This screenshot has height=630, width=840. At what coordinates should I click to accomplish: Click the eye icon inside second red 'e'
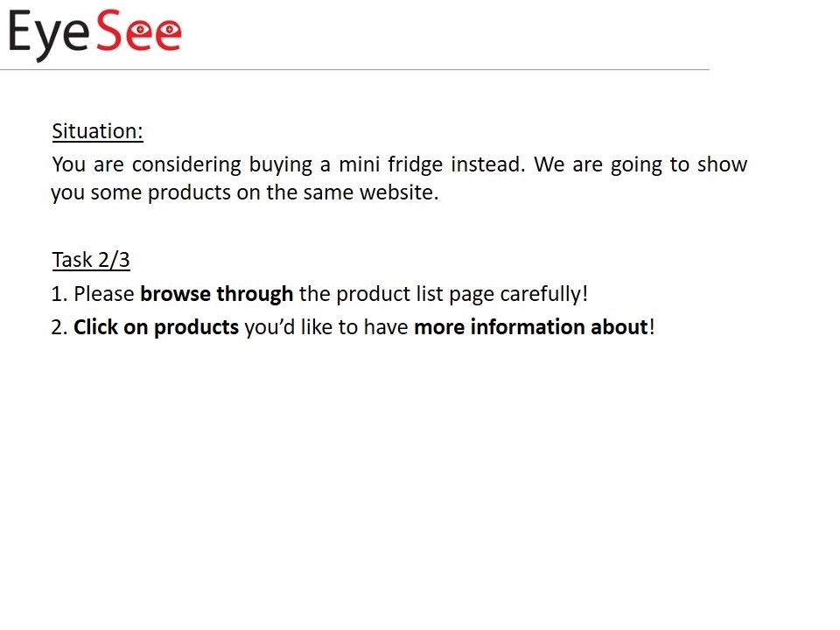click(171, 29)
